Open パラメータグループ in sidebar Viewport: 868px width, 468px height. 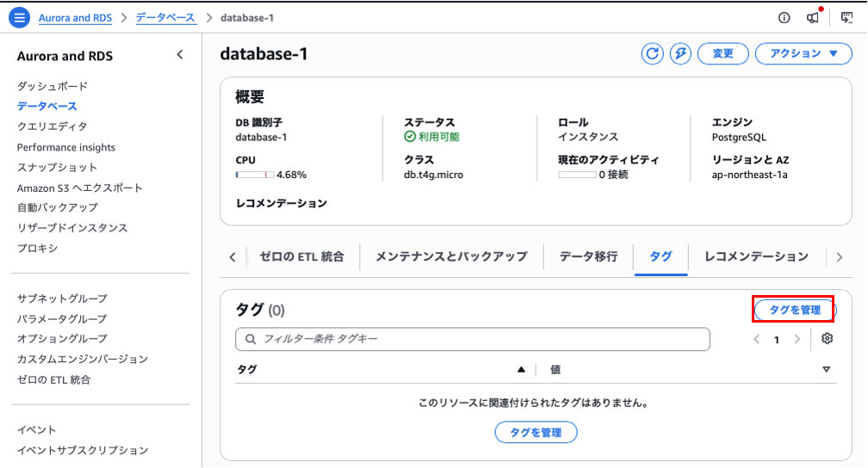pos(62,319)
